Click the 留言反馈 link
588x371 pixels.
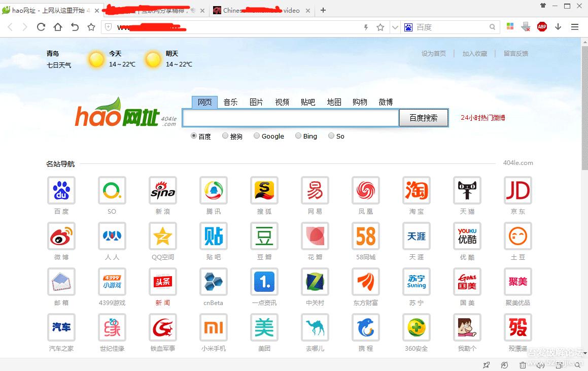[x=516, y=54]
